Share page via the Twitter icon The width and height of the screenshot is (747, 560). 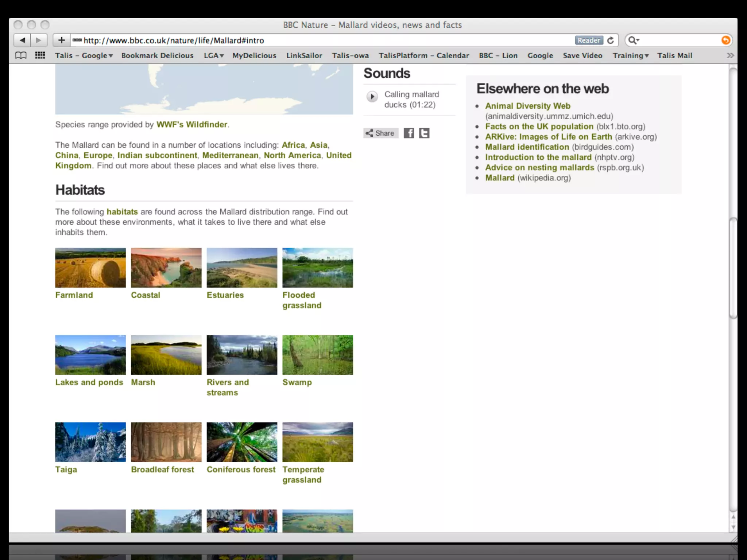coord(424,133)
